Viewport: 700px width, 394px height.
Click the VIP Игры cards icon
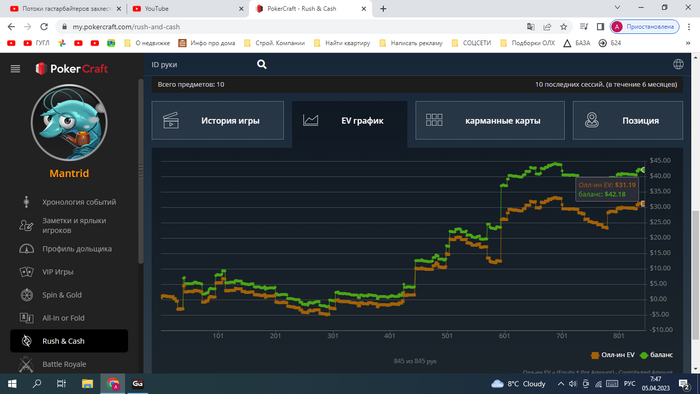pos(26,272)
